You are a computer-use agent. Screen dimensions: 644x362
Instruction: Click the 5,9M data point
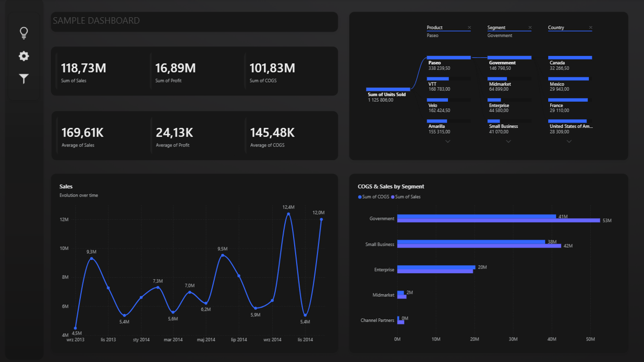(256, 308)
